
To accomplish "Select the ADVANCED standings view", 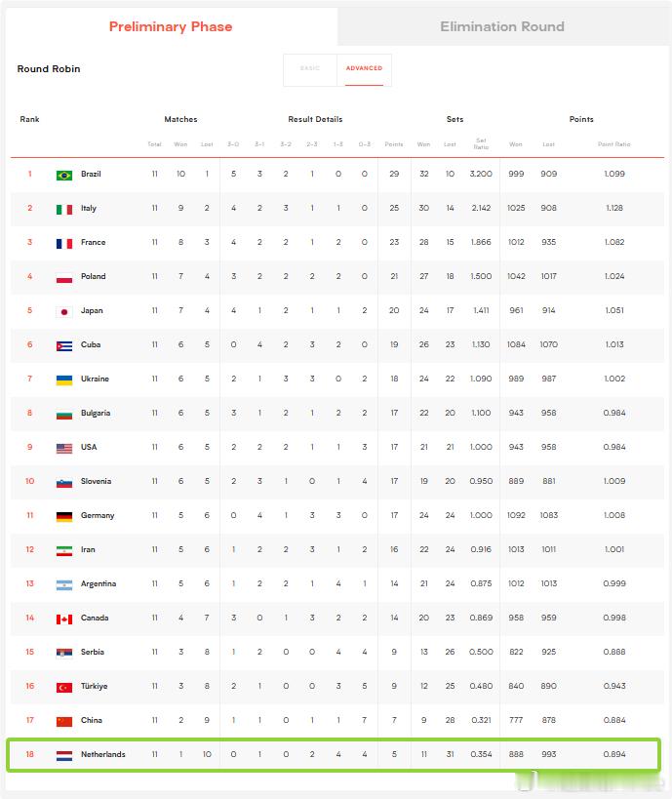I will (x=364, y=69).
